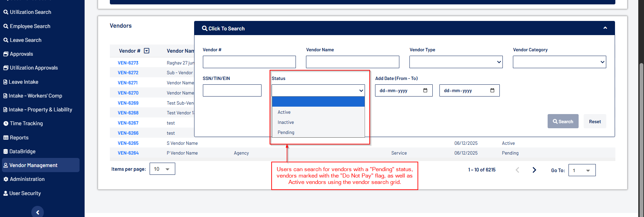Click the Search button

click(x=563, y=121)
